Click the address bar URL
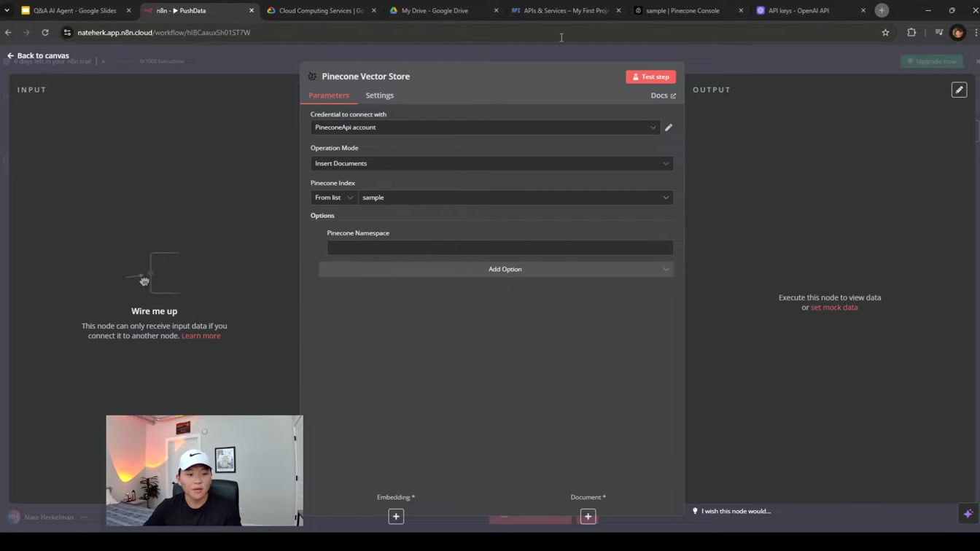 pyautogui.click(x=164, y=33)
